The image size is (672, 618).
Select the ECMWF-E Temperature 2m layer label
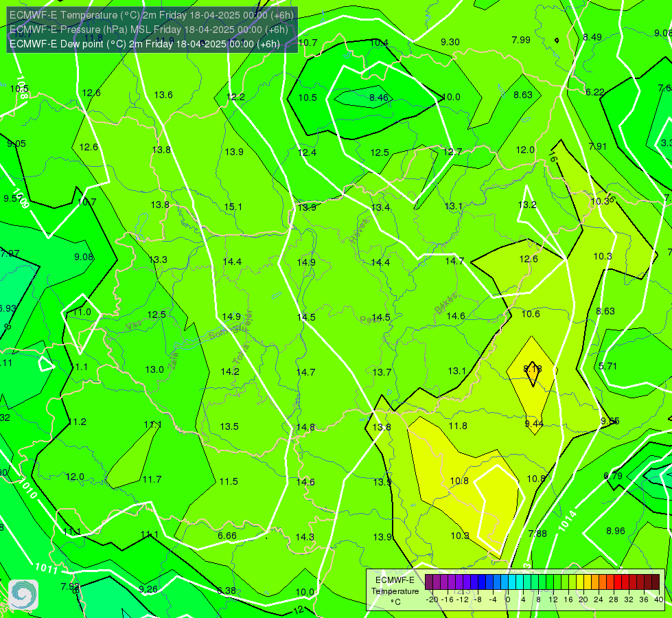tap(152, 15)
